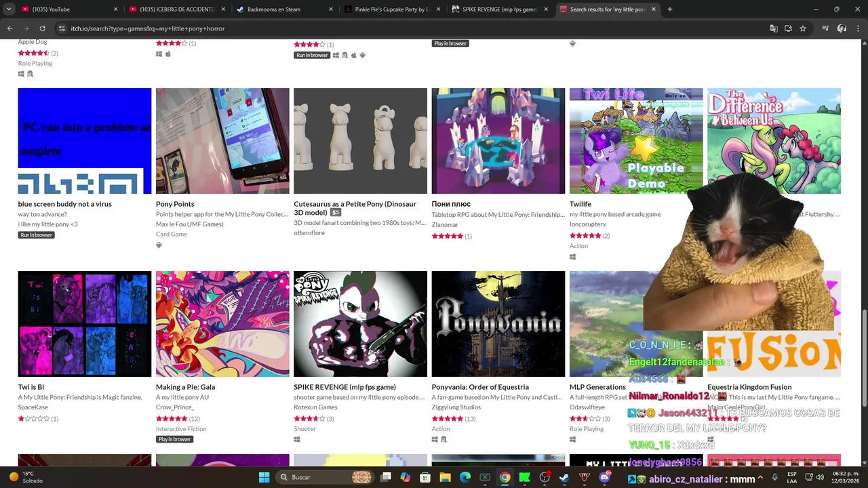Reload the itch.io page
The height and width of the screenshot is (488, 868).
pos(42,28)
